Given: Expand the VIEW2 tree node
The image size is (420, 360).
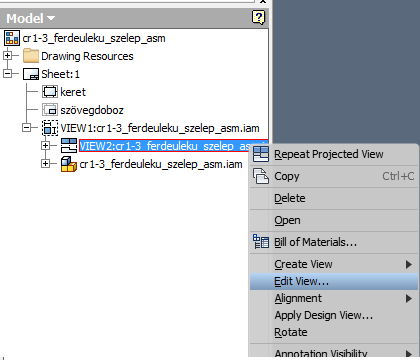Looking at the screenshot, I should [45, 146].
